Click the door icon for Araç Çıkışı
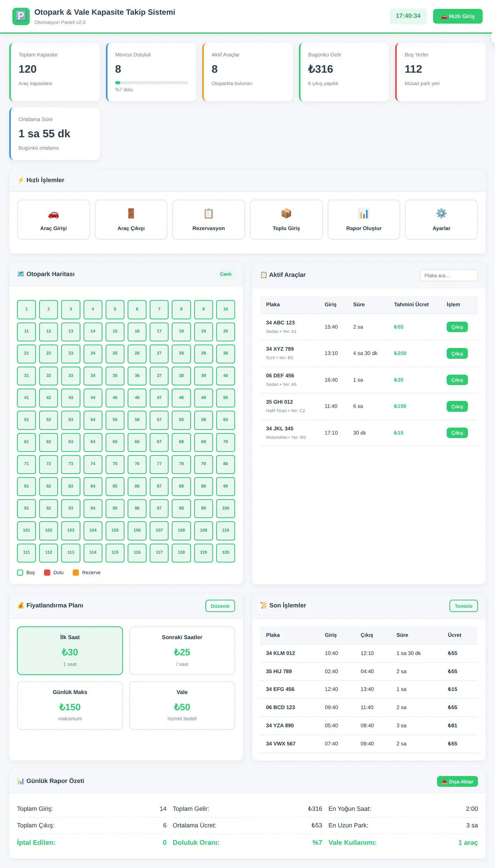 (131, 214)
